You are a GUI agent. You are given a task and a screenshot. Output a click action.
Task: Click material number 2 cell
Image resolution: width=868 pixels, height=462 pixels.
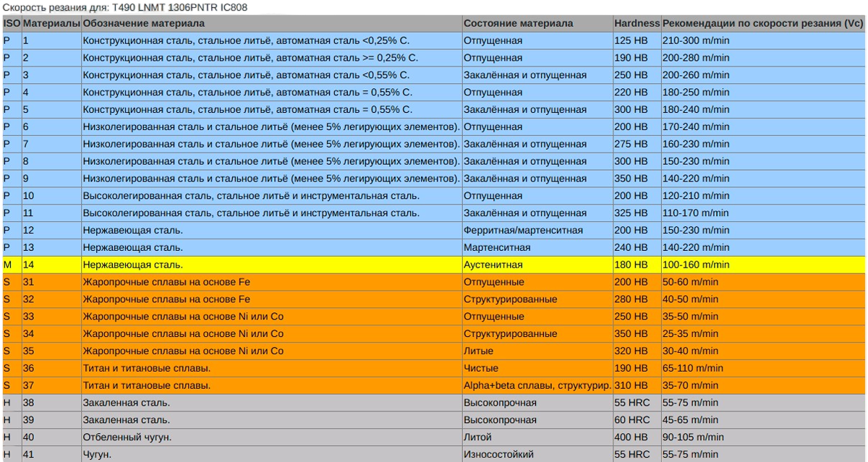coord(51,58)
